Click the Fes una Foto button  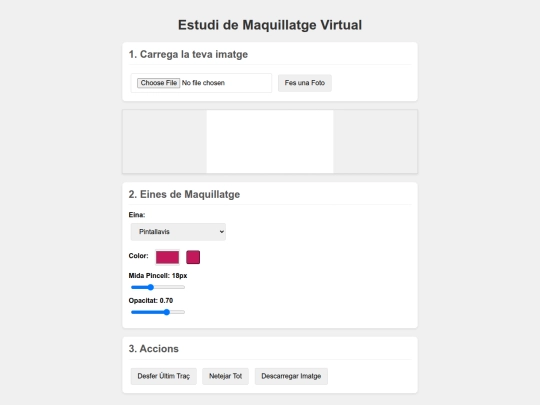[x=305, y=83]
